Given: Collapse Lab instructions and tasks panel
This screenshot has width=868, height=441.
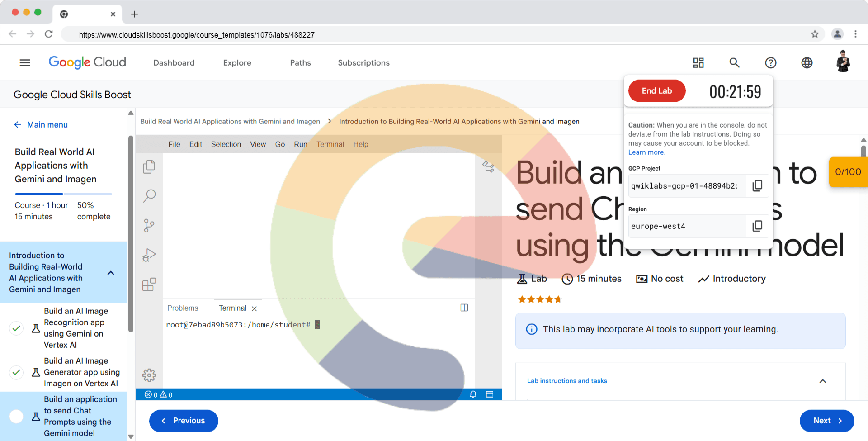Looking at the screenshot, I should click(x=822, y=381).
